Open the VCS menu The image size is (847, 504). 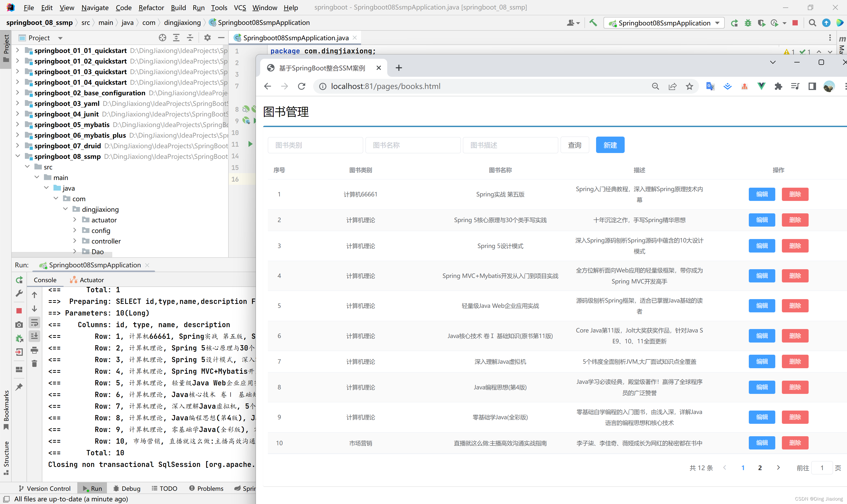(240, 7)
